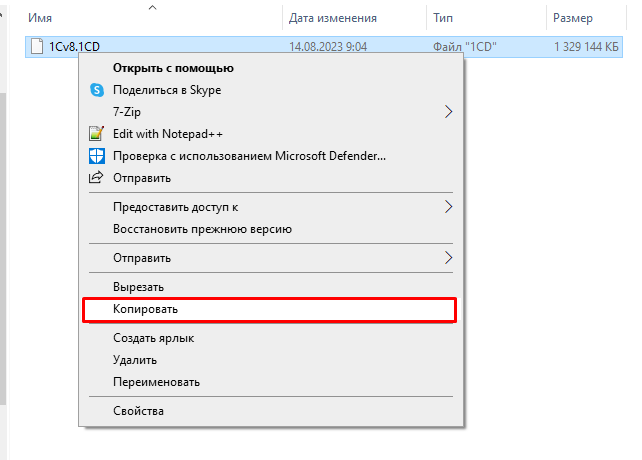Expand the 7-Zip submenu arrow

[448, 112]
